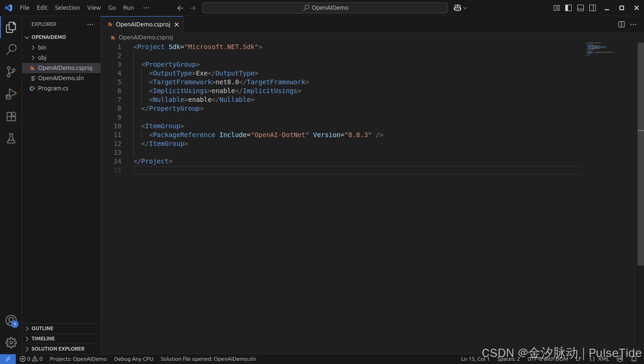644x364 pixels.
Task: Click the remote window status icon
Action: (8, 359)
